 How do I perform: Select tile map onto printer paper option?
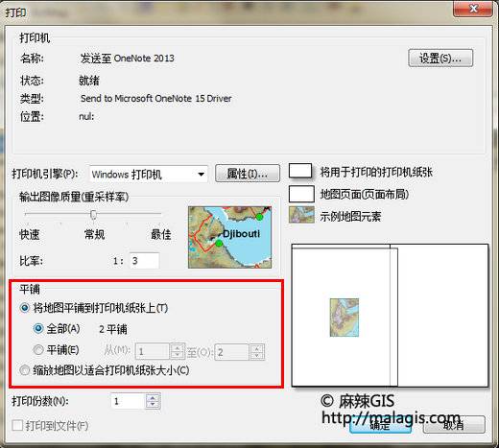click(x=25, y=308)
